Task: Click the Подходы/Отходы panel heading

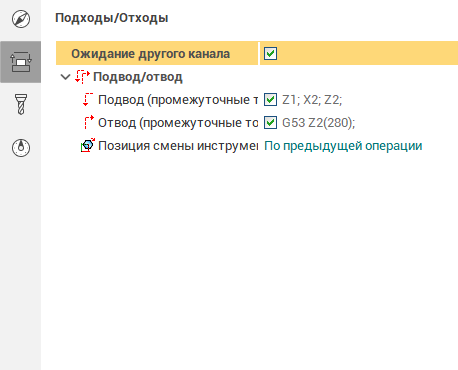Action: click(x=112, y=18)
